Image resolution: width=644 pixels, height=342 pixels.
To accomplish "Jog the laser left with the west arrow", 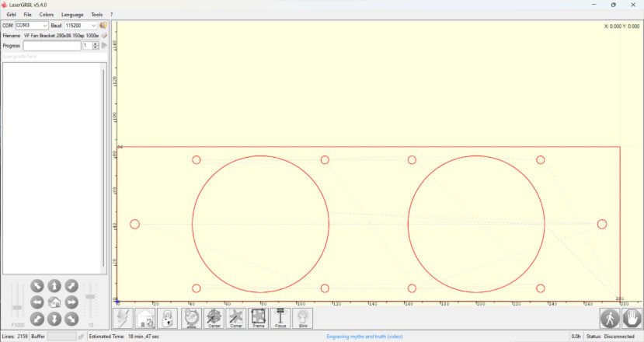I will 37,302.
